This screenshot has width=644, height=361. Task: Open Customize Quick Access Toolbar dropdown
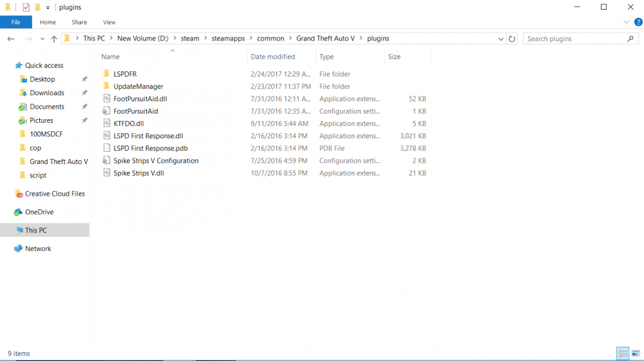click(x=48, y=7)
